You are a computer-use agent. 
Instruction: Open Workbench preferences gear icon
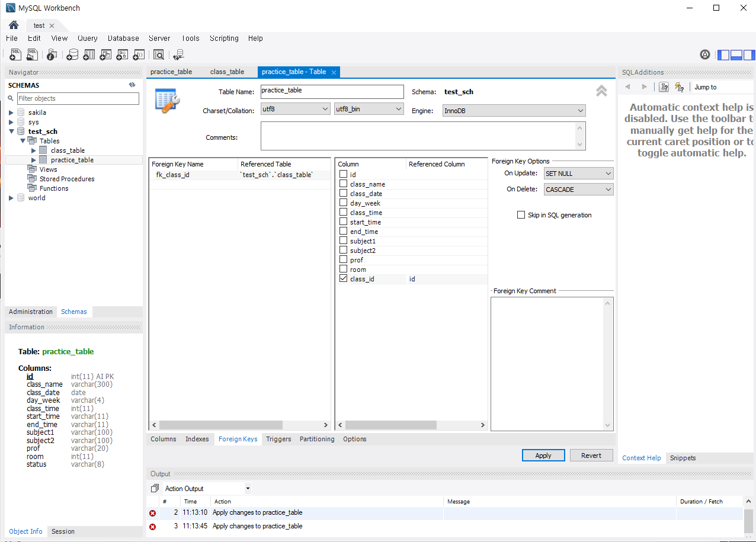(705, 55)
